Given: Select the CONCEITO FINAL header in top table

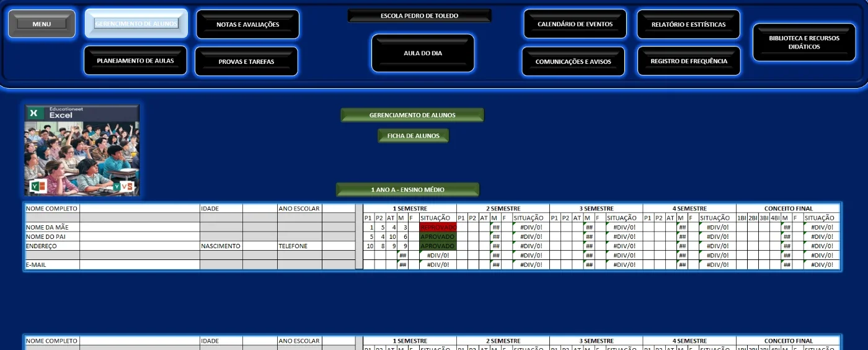Looking at the screenshot, I should [788, 209].
